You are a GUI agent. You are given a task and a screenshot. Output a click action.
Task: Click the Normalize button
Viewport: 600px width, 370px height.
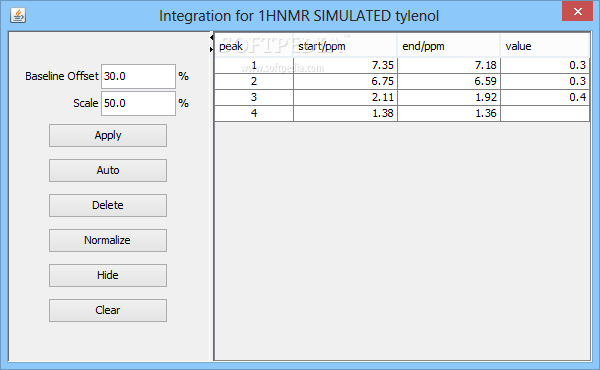point(108,240)
